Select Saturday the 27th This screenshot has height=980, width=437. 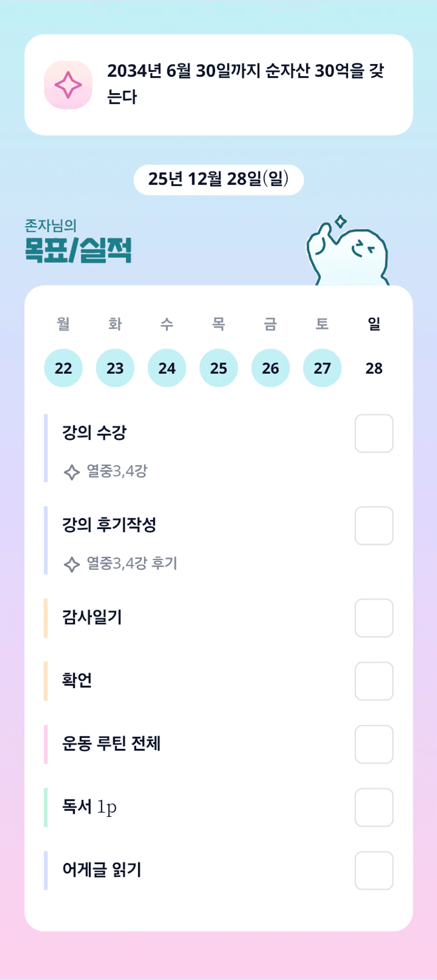(x=322, y=368)
